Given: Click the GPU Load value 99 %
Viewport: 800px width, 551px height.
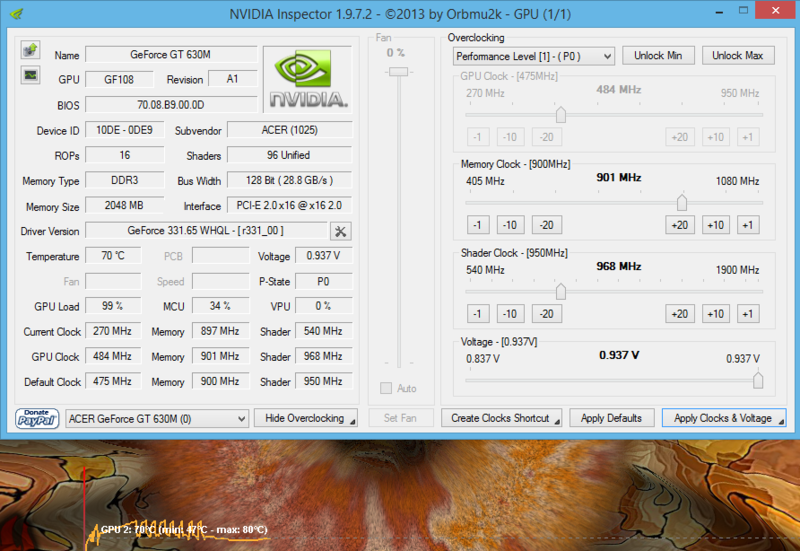Looking at the screenshot, I should click(x=113, y=306).
